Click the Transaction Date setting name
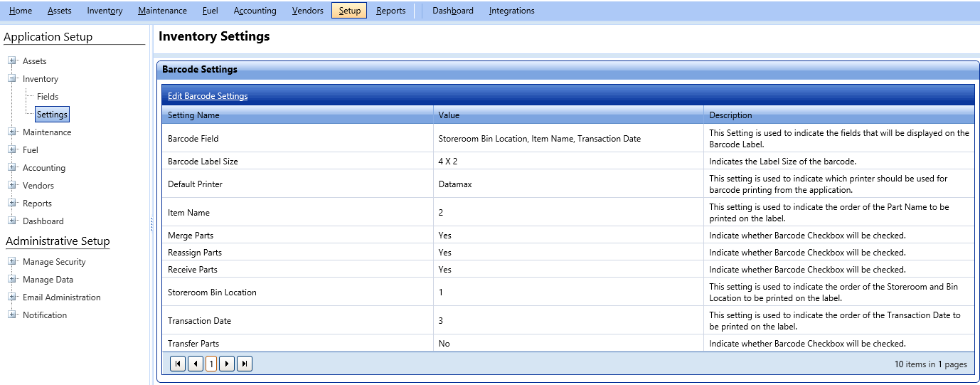 click(x=199, y=321)
